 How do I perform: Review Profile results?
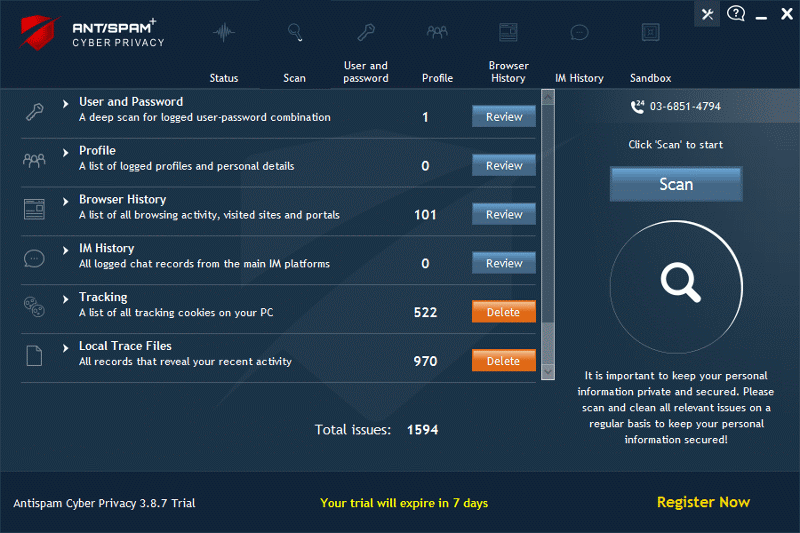point(504,166)
